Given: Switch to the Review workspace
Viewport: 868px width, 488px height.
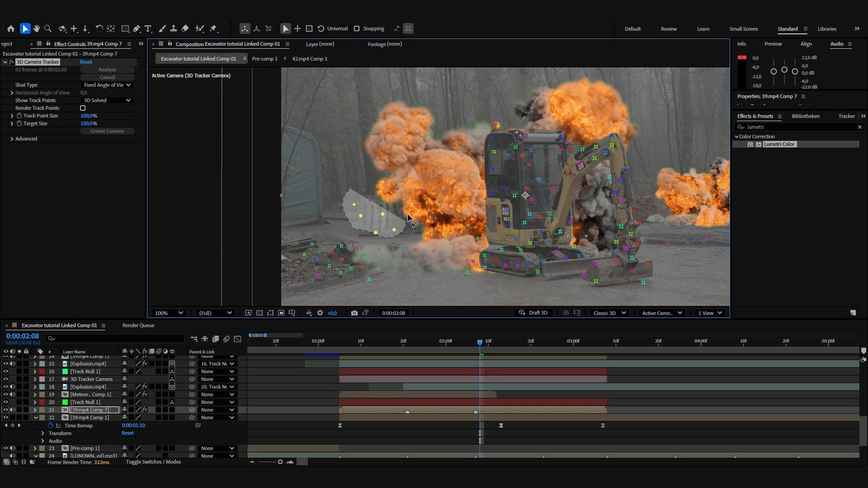Looking at the screenshot, I should [x=669, y=29].
